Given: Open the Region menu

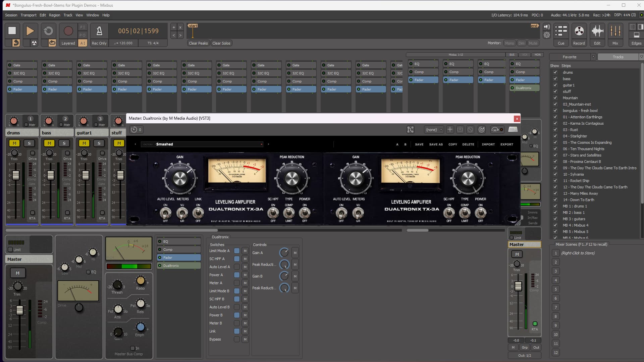Looking at the screenshot, I should [54, 15].
